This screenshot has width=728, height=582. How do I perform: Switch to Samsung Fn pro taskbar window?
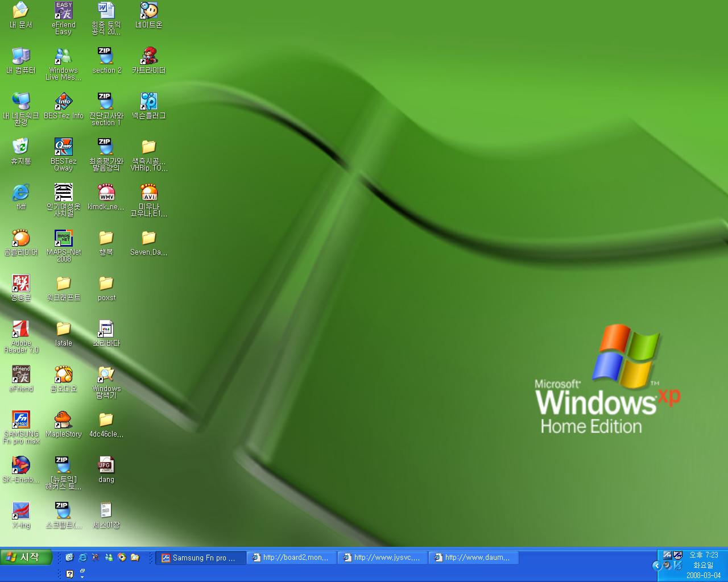(201, 558)
